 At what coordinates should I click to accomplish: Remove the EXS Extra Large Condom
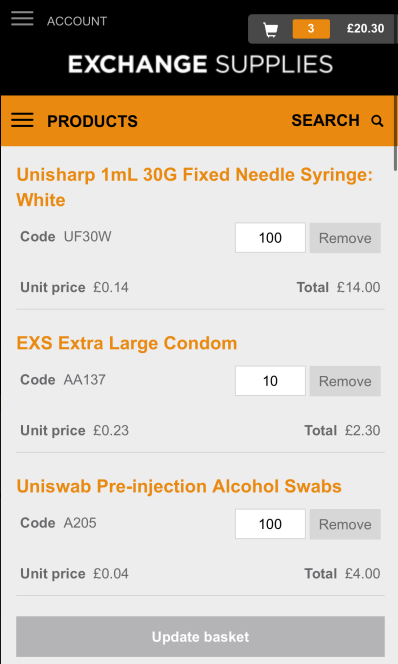click(x=345, y=381)
